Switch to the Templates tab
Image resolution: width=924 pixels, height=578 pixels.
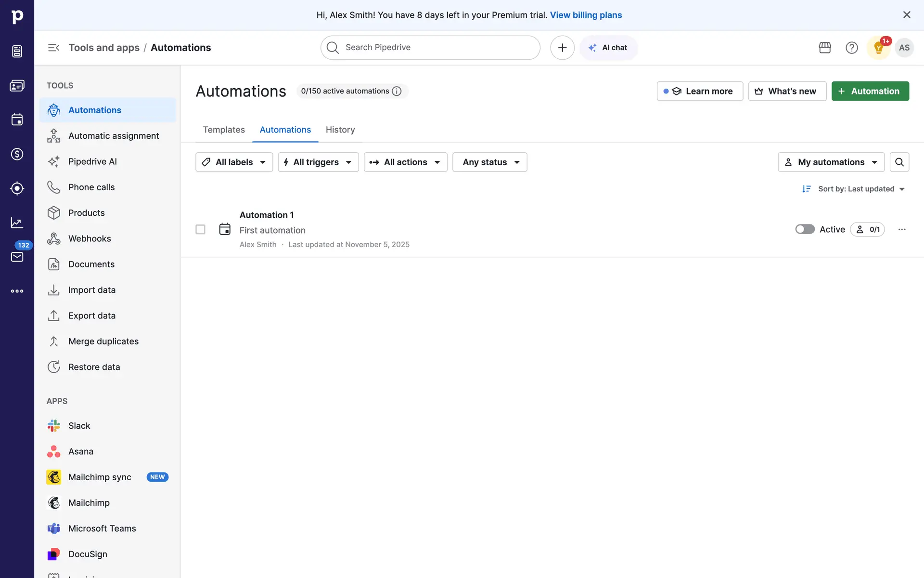tap(224, 130)
